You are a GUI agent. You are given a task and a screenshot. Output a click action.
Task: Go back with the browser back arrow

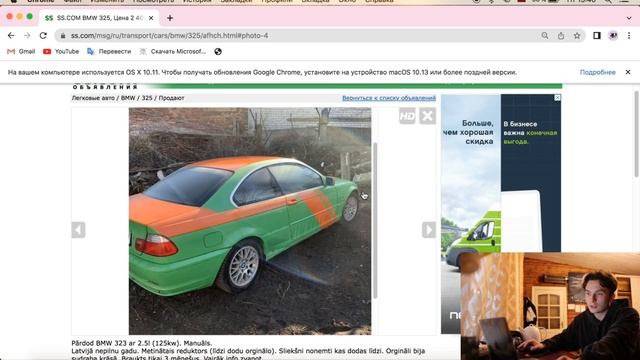click(x=11, y=36)
